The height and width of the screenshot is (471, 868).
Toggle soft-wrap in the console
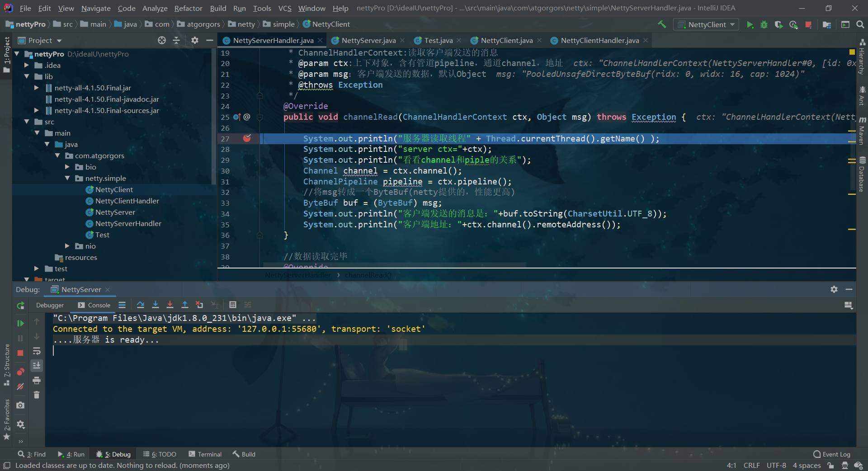pyautogui.click(x=37, y=351)
